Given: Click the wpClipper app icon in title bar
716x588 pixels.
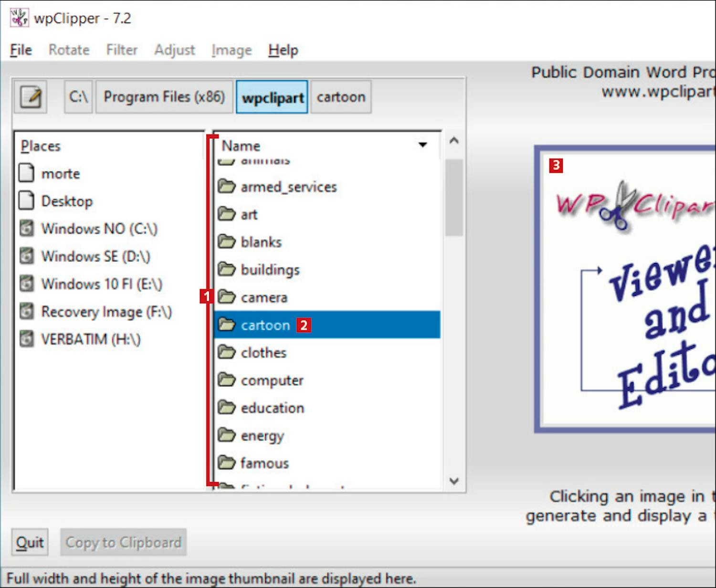Looking at the screenshot, I should [x=19, y=18].
